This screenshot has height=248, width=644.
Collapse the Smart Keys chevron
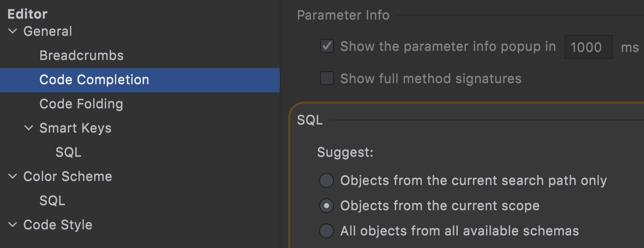[x=29, y=128]
